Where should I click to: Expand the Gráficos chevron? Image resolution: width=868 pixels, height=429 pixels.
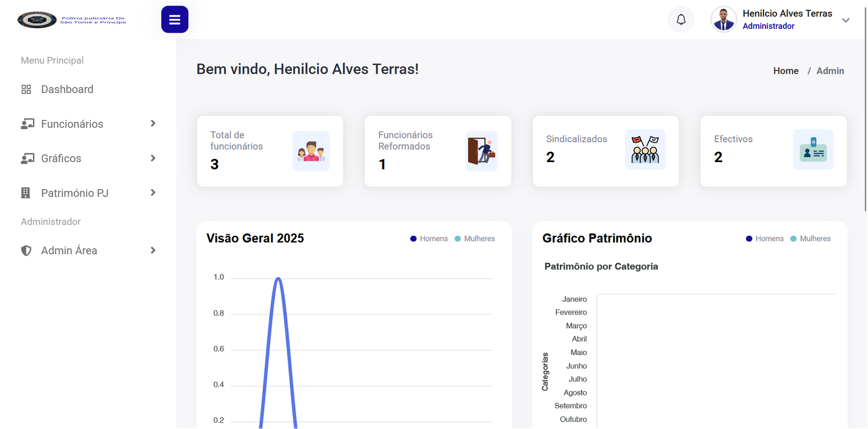[153, 158]
